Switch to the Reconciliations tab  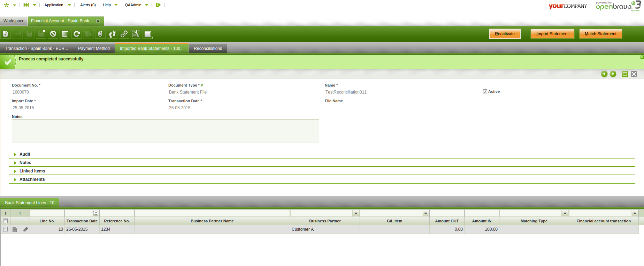tap(208, 49)
